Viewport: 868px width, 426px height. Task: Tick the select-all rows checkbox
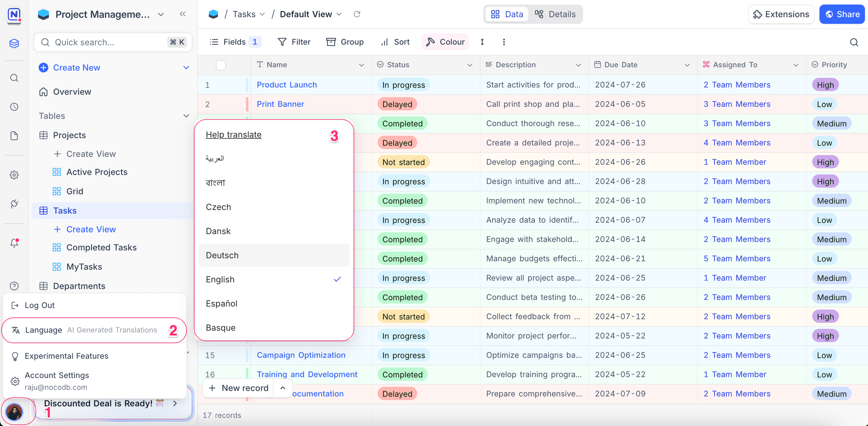pyautogui.click(x=221, y=65)
